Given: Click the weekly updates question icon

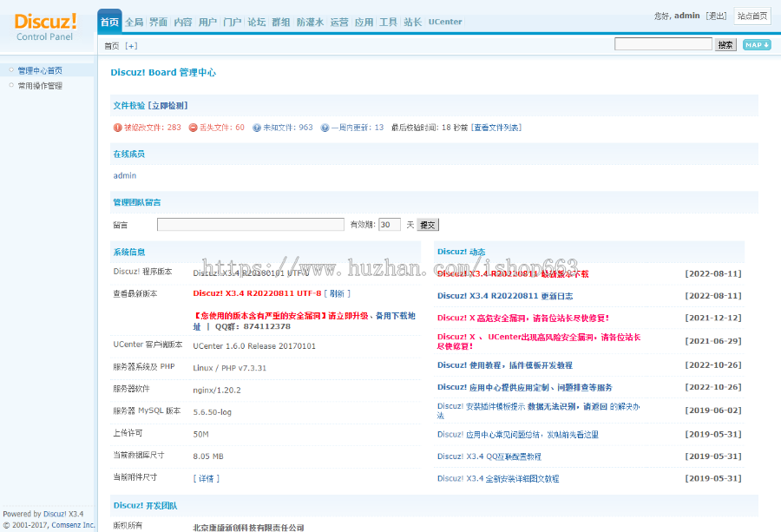Looking at the screenshot, I should point(325,128).
